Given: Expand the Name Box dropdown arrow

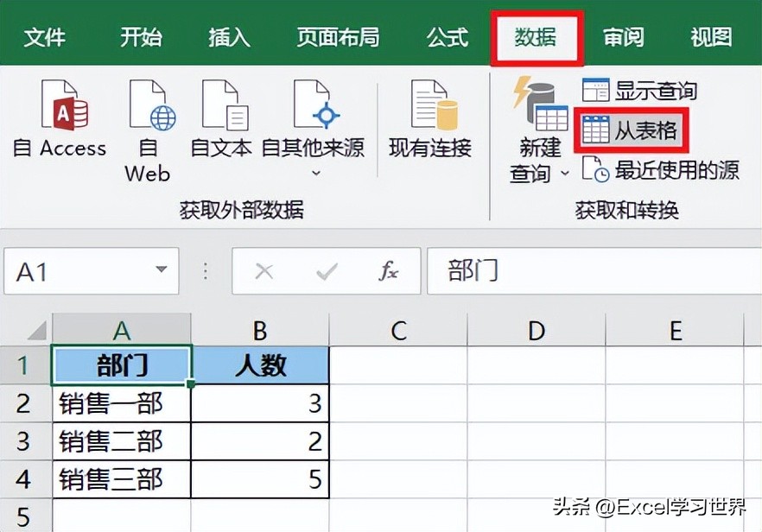Looking at the screenshot, I should click(162, 269).
